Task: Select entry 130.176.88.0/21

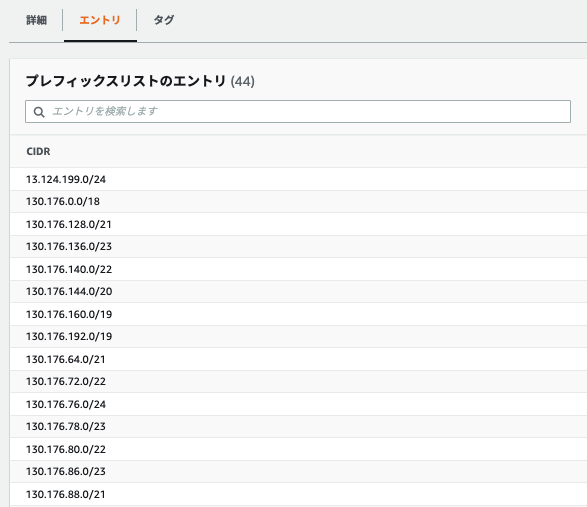Action: tap(66, 494)
